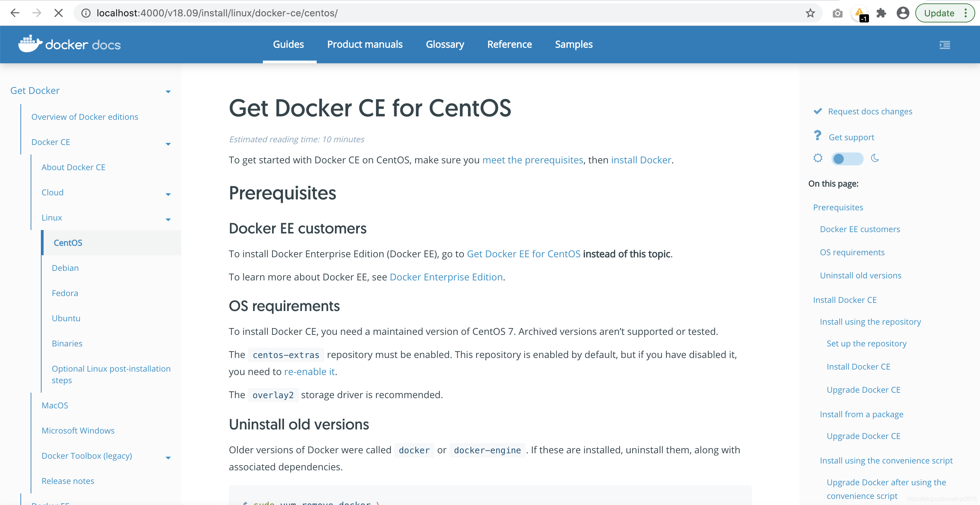Jump to Docker EE customers in contents
This screenshot has width=980, height=505.
(x=860, y=229)
